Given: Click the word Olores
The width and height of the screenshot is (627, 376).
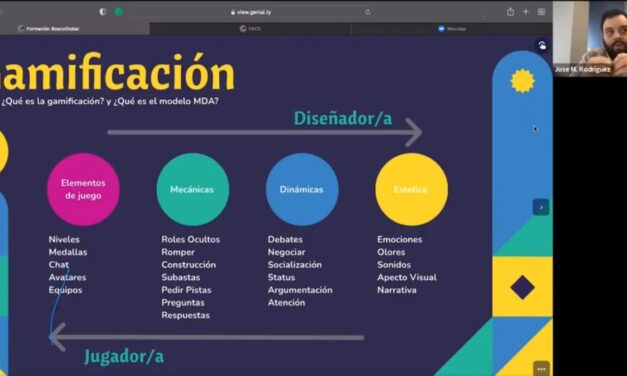Looking at the screenshot, I should 391,252.
